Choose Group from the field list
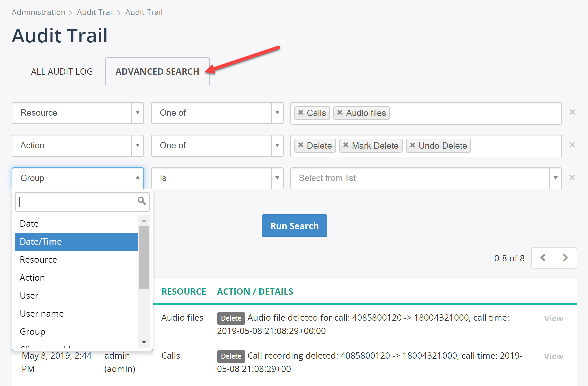 (77, 332)
